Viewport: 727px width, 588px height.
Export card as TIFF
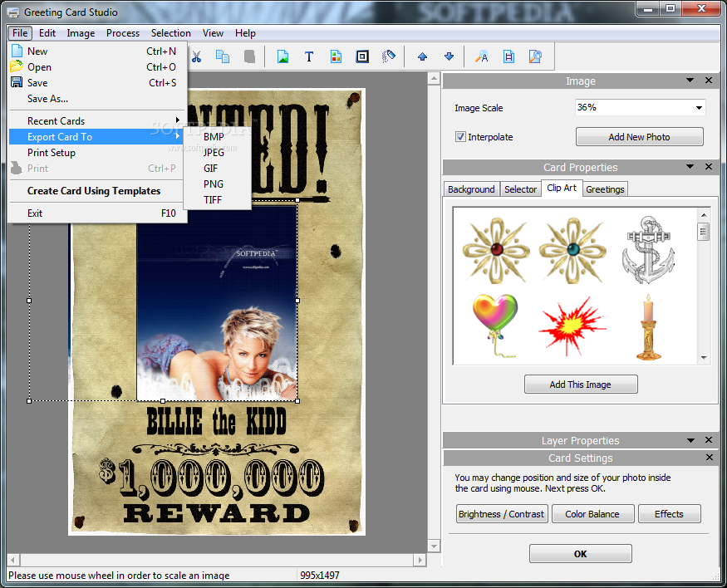click(x=217, y=199)
